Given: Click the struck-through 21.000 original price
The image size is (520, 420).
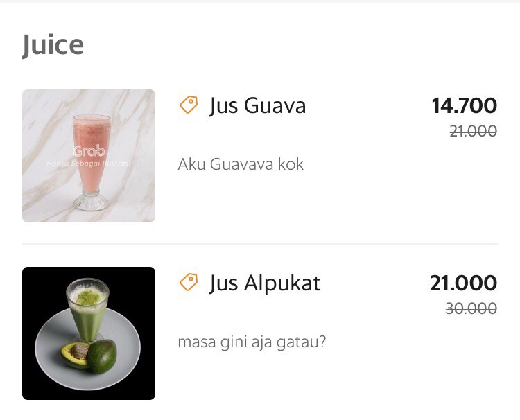Looking at the screenshot, I should pos(474,131).
